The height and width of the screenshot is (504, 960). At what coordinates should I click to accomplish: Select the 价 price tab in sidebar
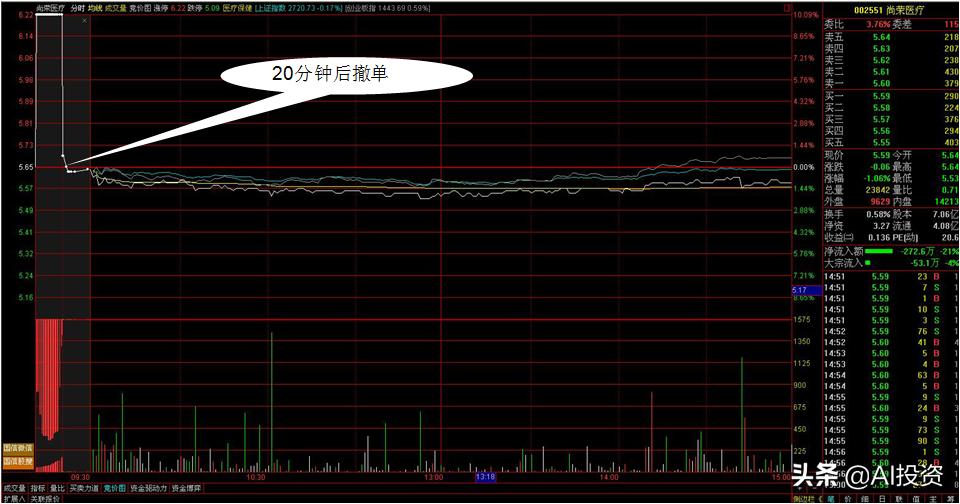(847, 499)
